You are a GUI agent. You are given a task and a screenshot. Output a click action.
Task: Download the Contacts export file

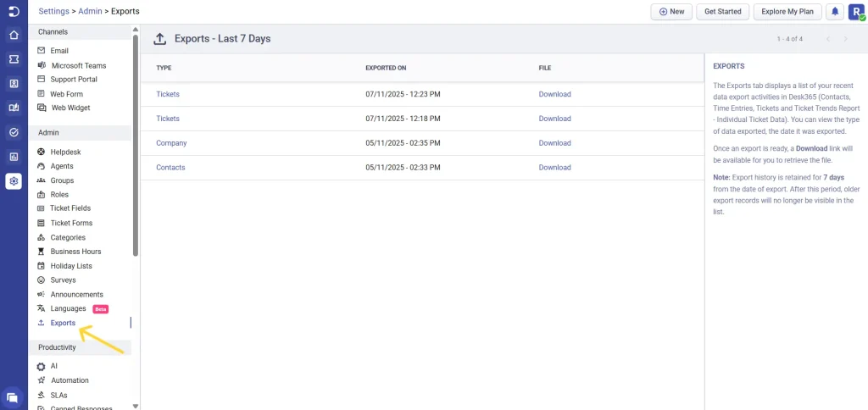click(x=554, y=167)
